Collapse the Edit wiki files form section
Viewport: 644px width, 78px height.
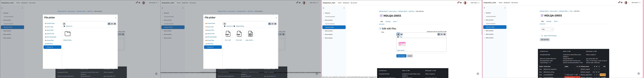(x=381, y=29)
